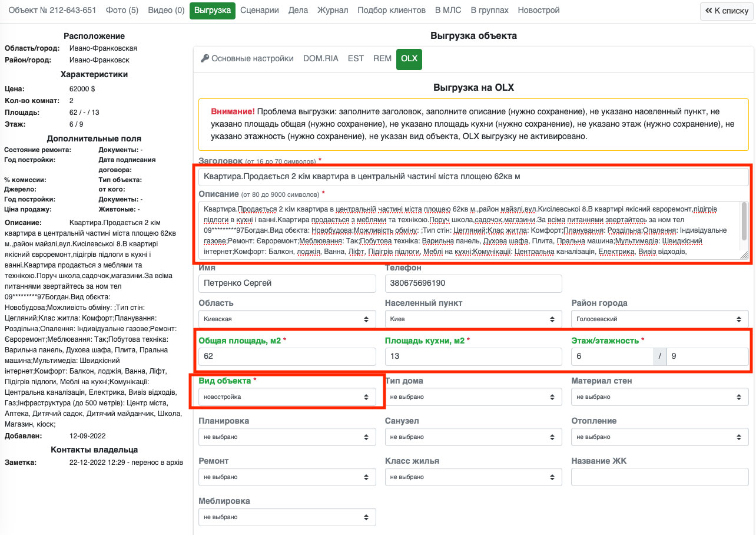Open the Меблировка dropdown
The height and width of the screenshot is (535, 756).
point(287,517)
